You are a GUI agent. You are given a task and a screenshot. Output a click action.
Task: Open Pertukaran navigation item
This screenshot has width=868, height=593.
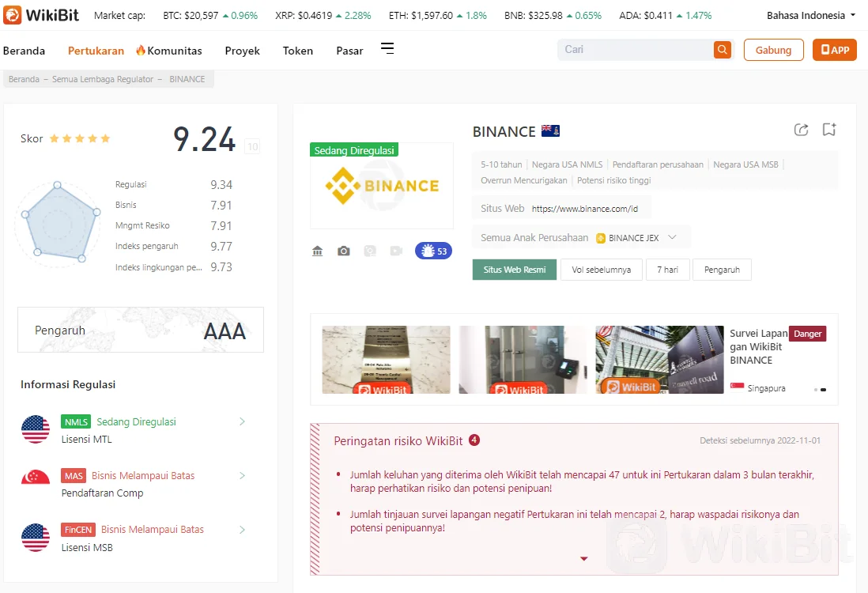pos(96,51)
